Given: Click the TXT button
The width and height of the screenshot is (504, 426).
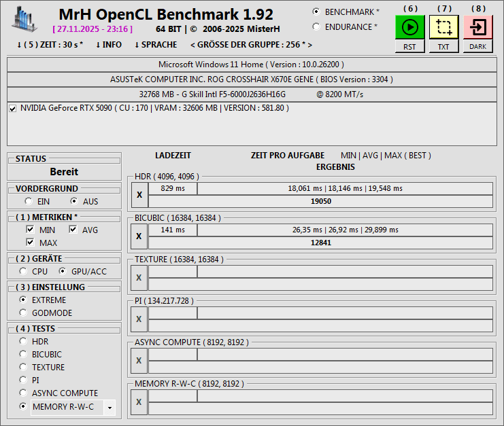Looking at the screenshot, I should (x=444, y=47).
